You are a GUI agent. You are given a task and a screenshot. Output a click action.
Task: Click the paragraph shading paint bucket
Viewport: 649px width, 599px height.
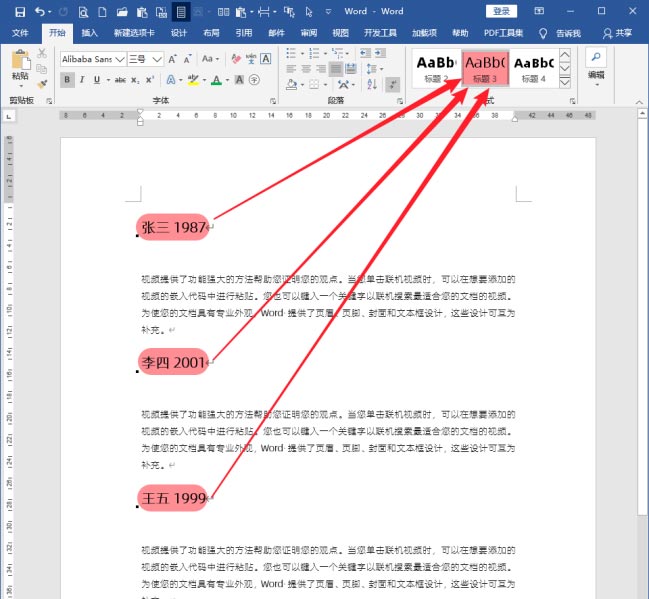[x=291, y=84]
